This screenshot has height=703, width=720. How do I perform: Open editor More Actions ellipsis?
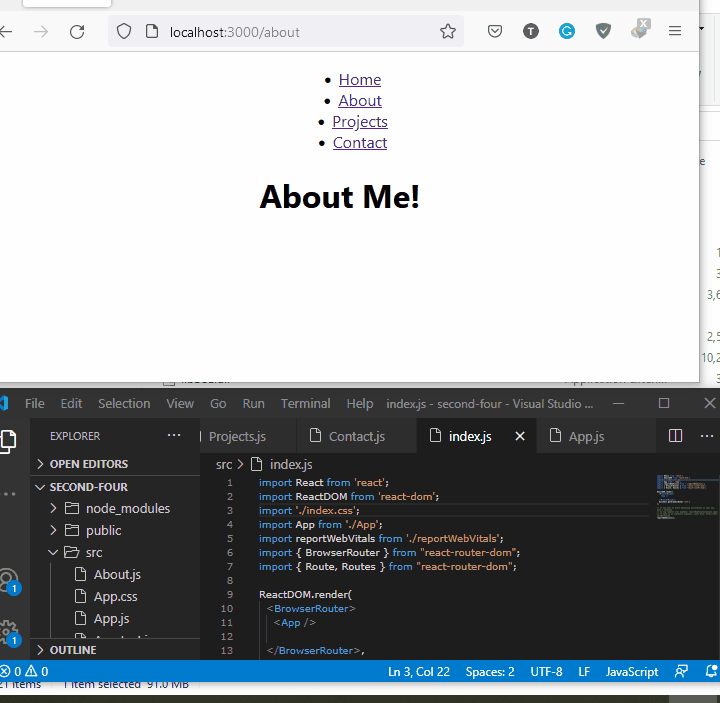pos(706,436)
